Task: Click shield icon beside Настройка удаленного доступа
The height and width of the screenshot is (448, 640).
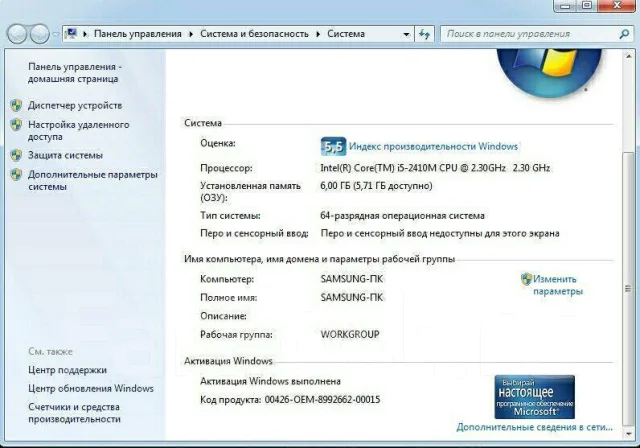Action: click(x=16, y=125)
